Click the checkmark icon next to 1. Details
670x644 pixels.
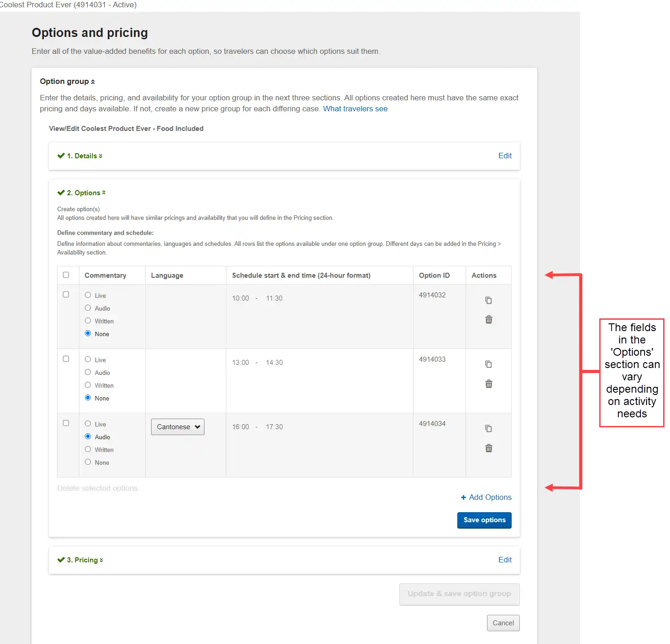[61, 156]
